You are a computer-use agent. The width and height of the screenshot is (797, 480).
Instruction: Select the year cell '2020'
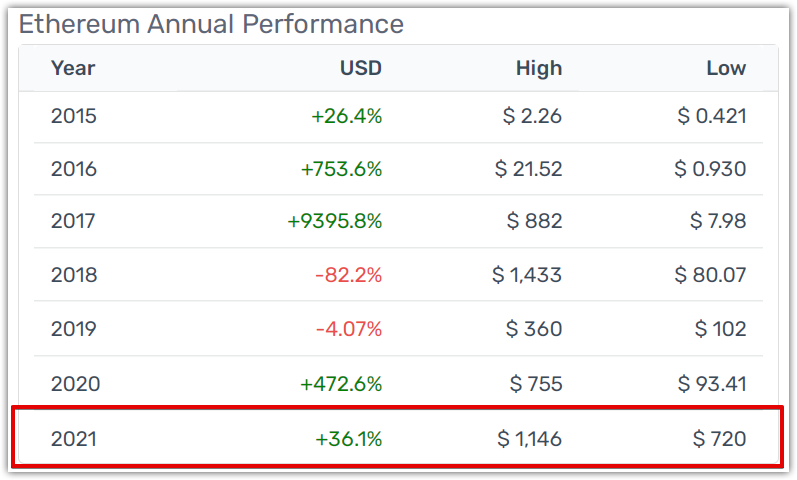coord(75,384)
